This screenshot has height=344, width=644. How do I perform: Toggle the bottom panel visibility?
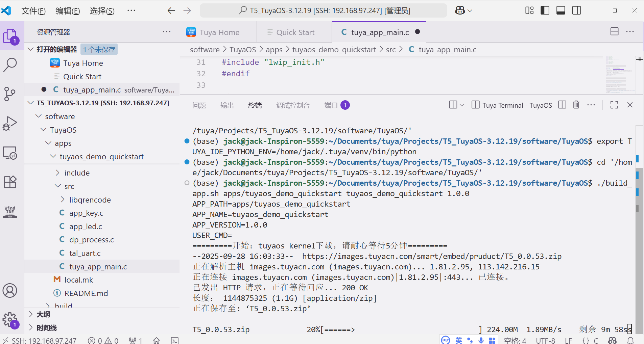pos(561,10)
